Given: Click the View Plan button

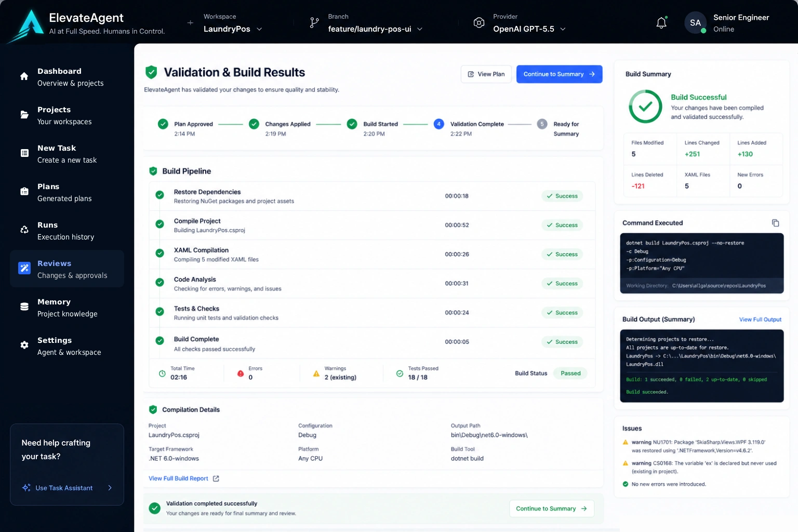Looking at the screenshot, I should coord(486,74).
